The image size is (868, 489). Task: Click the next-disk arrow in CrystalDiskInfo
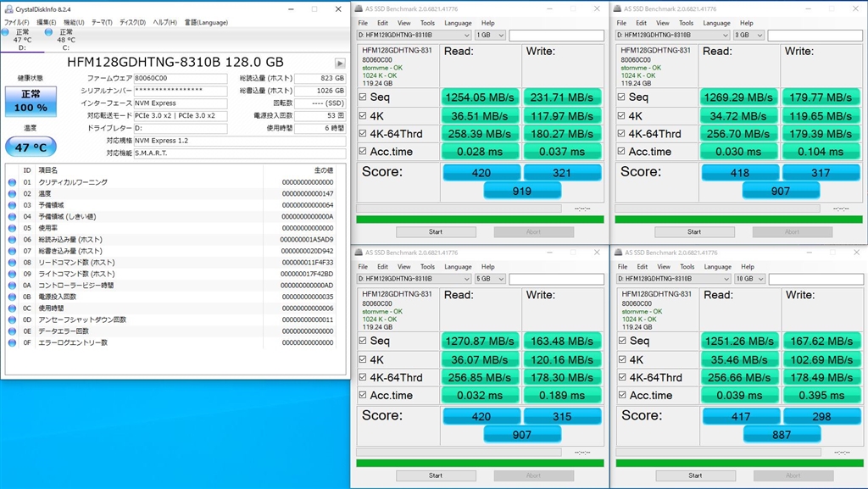tap(340, 64)
